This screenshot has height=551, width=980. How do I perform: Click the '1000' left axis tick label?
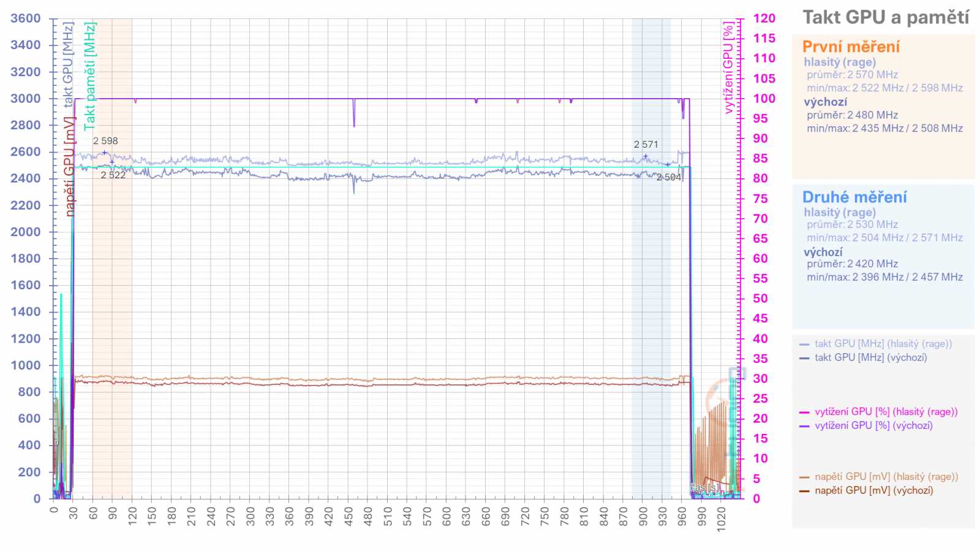[26, 365]
